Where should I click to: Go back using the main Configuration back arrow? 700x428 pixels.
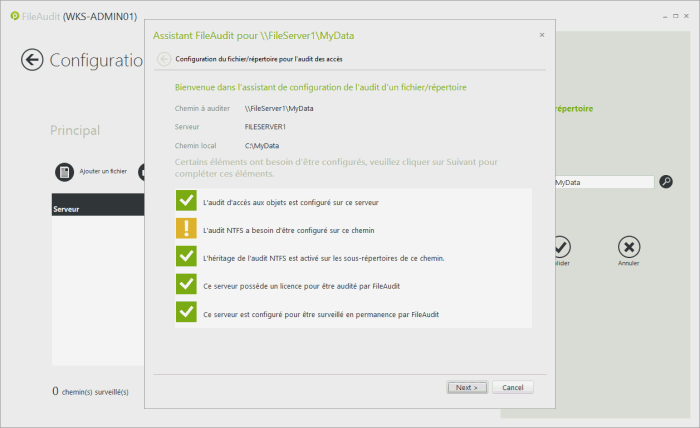coord(32,60)
